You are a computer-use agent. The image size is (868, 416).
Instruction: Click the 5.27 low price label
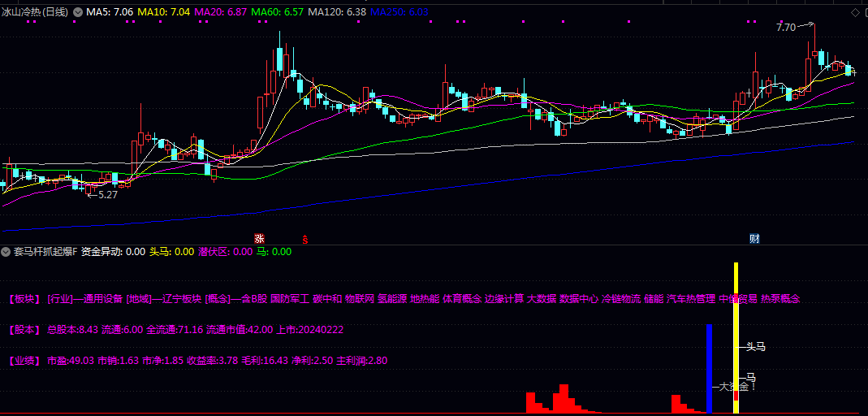tap(108, 195)
